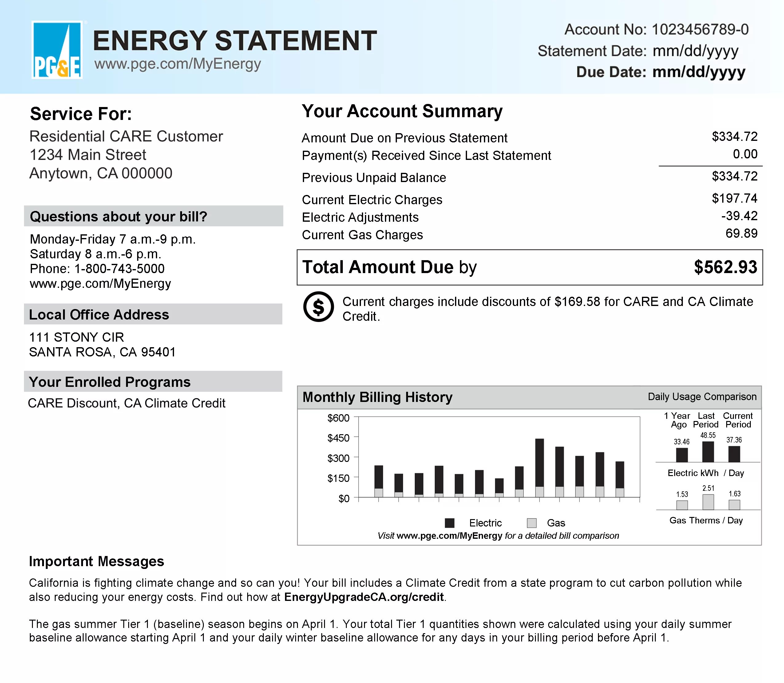Image resolution: width=784 pixels, height=683 pixels.
Task: Click Gas Therms / Day label
Action: point(706,520)
